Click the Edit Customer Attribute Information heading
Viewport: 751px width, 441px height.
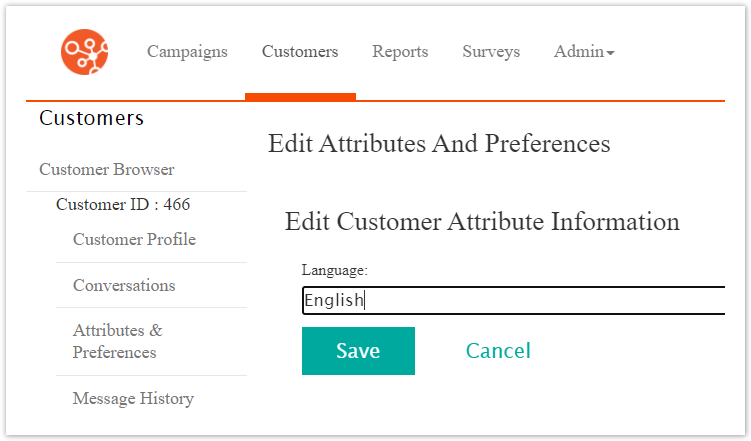(x=482, y=222)
